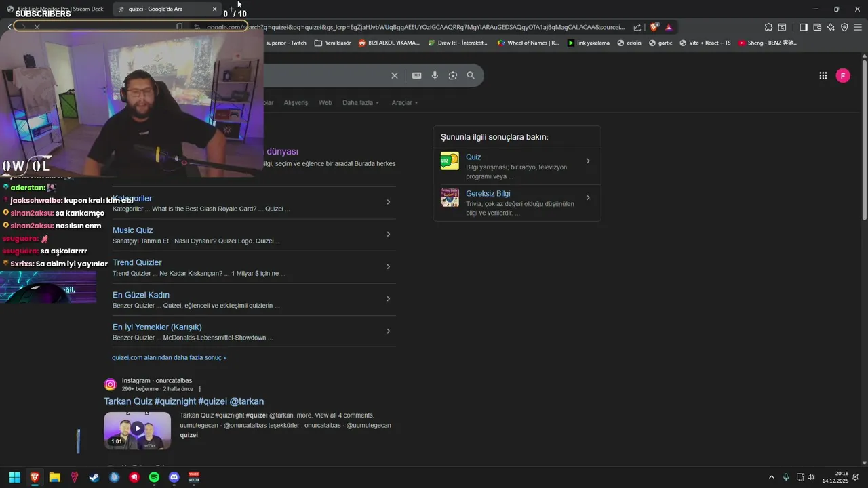Show hidden system tray icons
The height and width of the screenshot is (488, 868).
click(771, 477)
